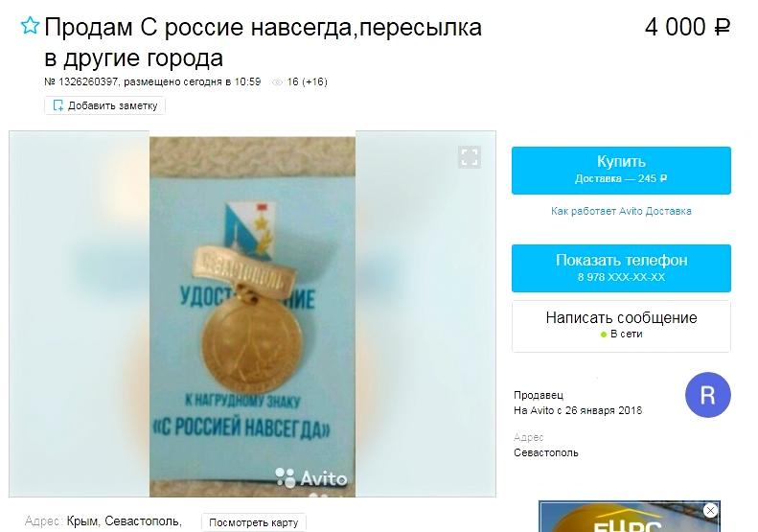Click the favorite star icon beside title
This screenshot has width=758, height=532.
pyautogui.click(x=30, y=26)
